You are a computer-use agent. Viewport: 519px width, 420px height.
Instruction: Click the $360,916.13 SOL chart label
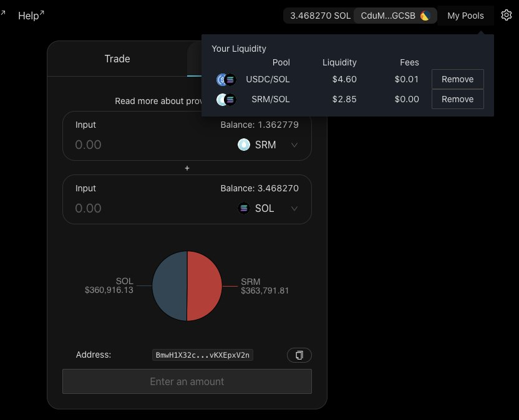pyautogui.click(x=109, y=290)
